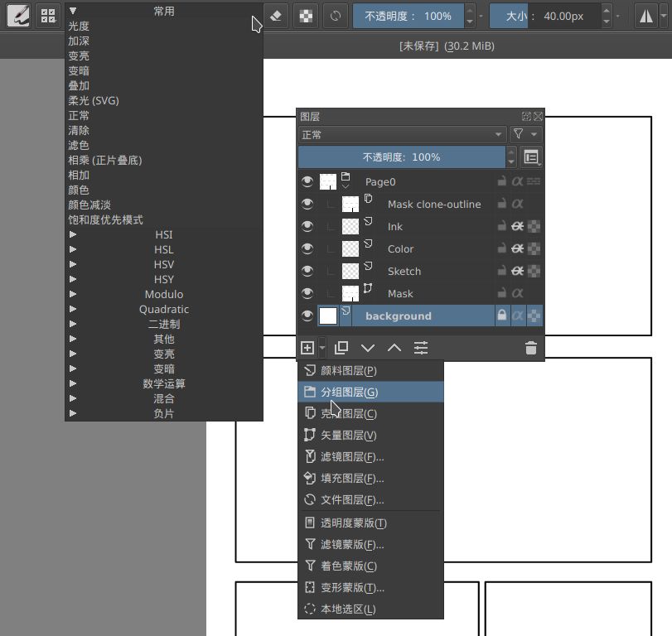Click the layer opacity slider 不透明度 100%
This screenshot has height=636, width=672.
(402, 157)
